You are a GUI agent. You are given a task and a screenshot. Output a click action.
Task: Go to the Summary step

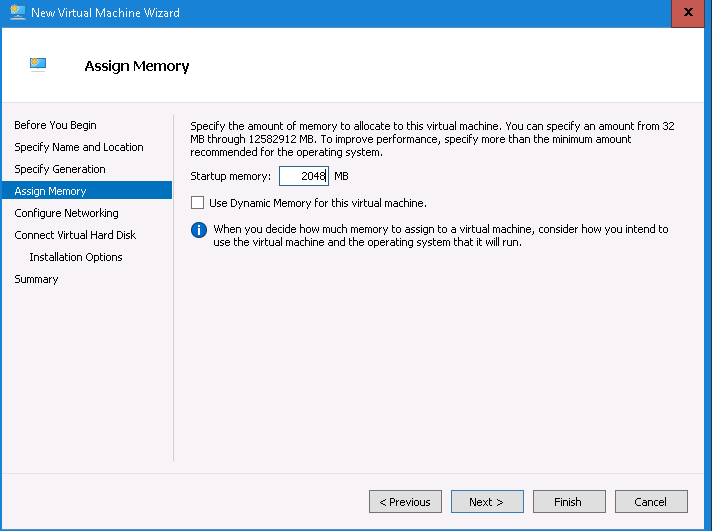click(36, 279)
